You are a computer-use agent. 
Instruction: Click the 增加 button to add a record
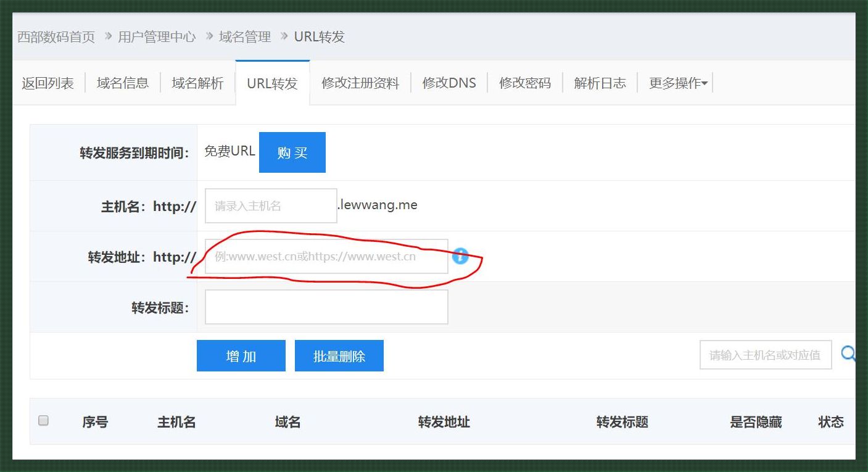pos(241,355)
